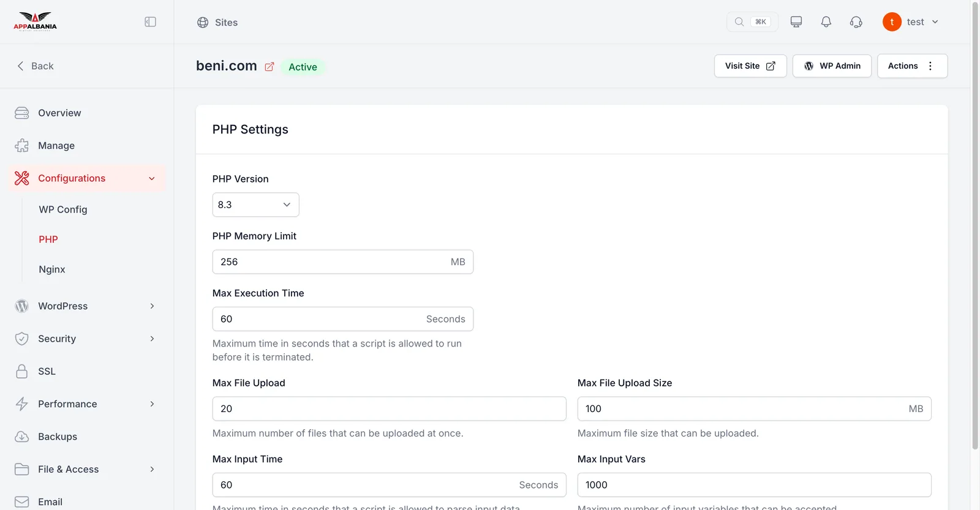Click the Max Execution Time field

point(342,319)
